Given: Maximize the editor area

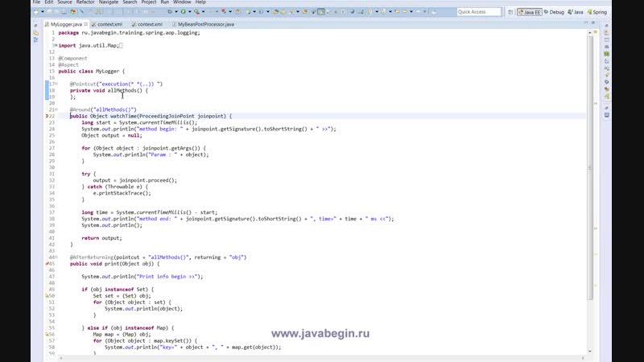Looking at the screenshot, I should pos(592,23).
